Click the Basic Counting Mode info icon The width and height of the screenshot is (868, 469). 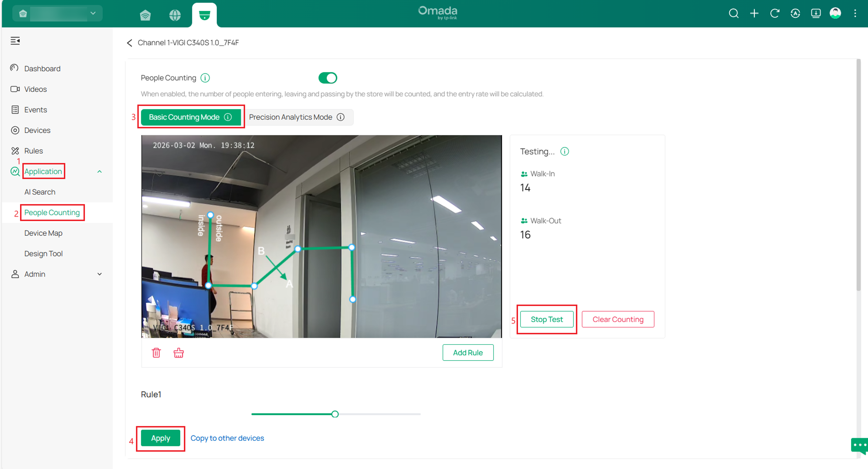[228, 117]
